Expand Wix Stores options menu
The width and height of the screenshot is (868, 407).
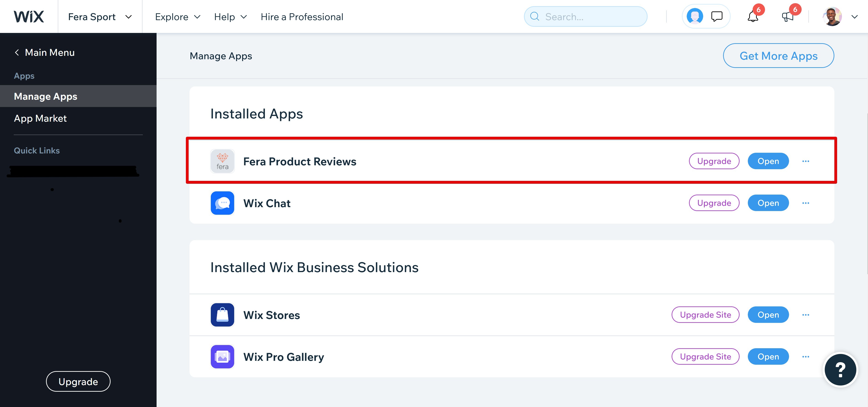[x=806, y=315]
